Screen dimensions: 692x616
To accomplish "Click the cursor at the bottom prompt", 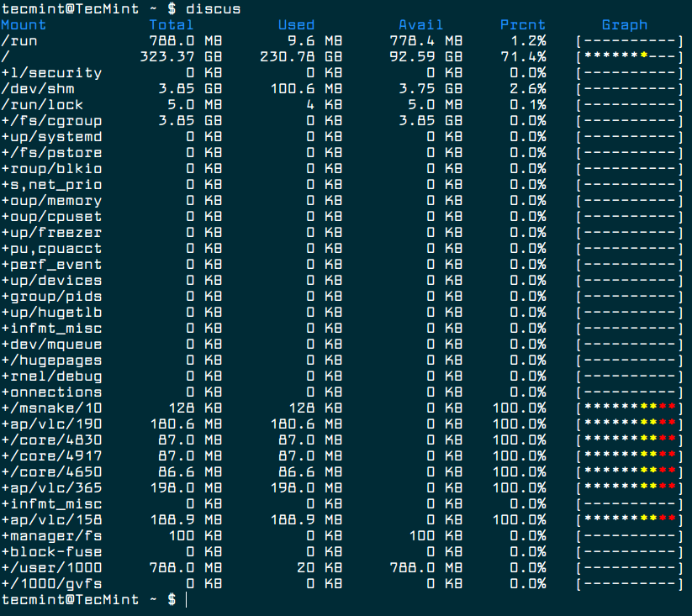I will pos(186,600).
